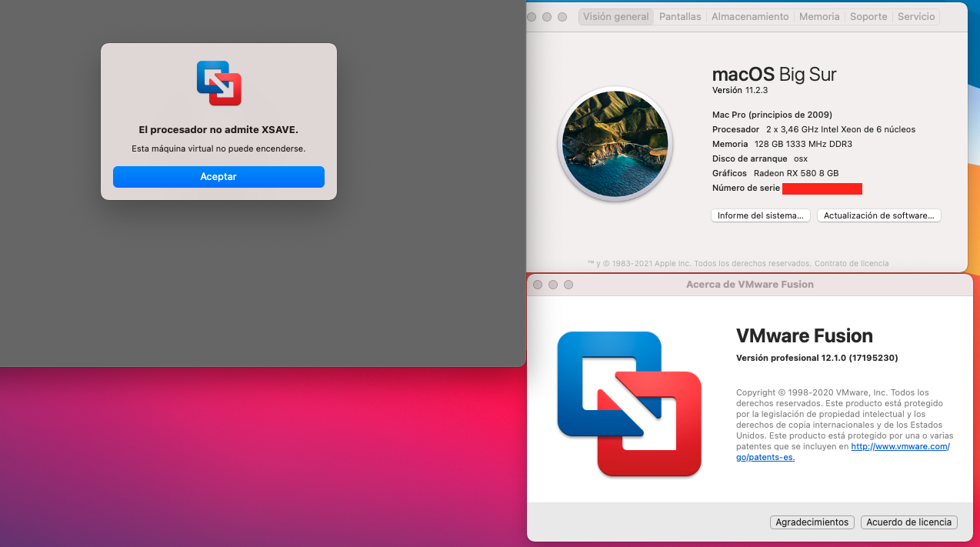Click the Agradecimientos button
Viewport: 980px width, 547px height.
pyautogui.click(x=812, y=522)
